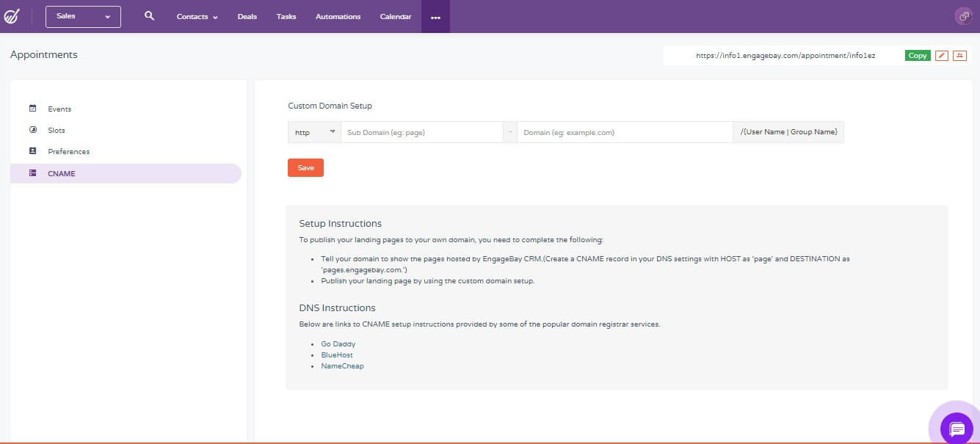
Task: Open the Contacts dropdown menu
Action: 195,15
